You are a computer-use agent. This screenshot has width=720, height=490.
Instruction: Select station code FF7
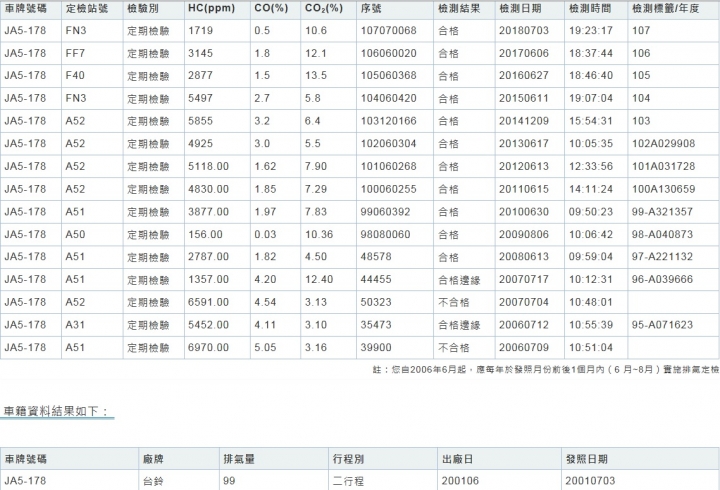pyautogui.click(x=75, y=53)
